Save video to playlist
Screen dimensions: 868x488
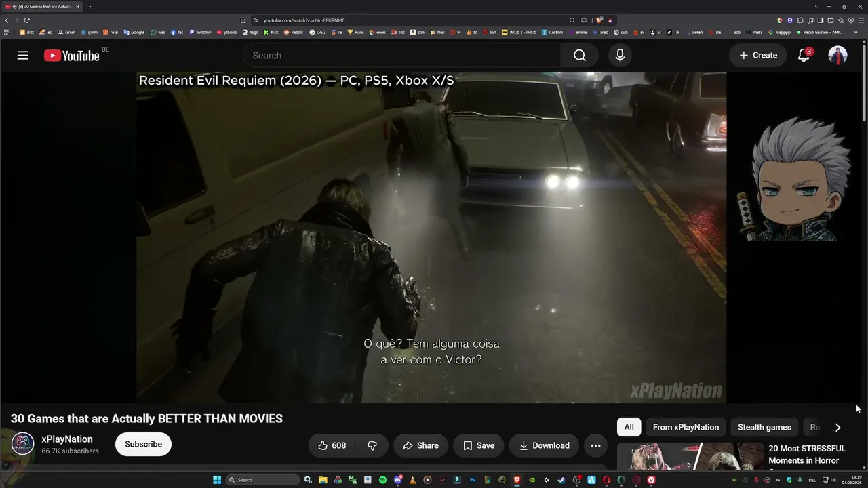coord(479,445)
